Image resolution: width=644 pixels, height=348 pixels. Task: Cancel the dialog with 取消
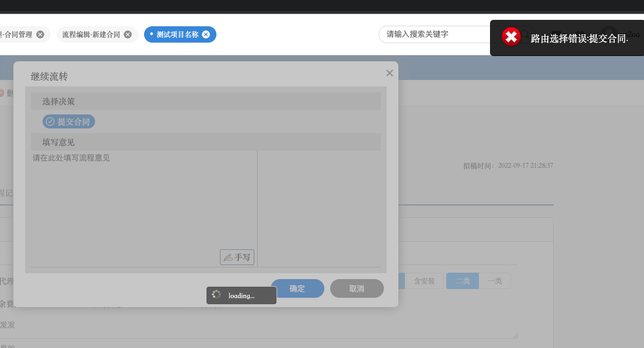click(x=357, y=288)
